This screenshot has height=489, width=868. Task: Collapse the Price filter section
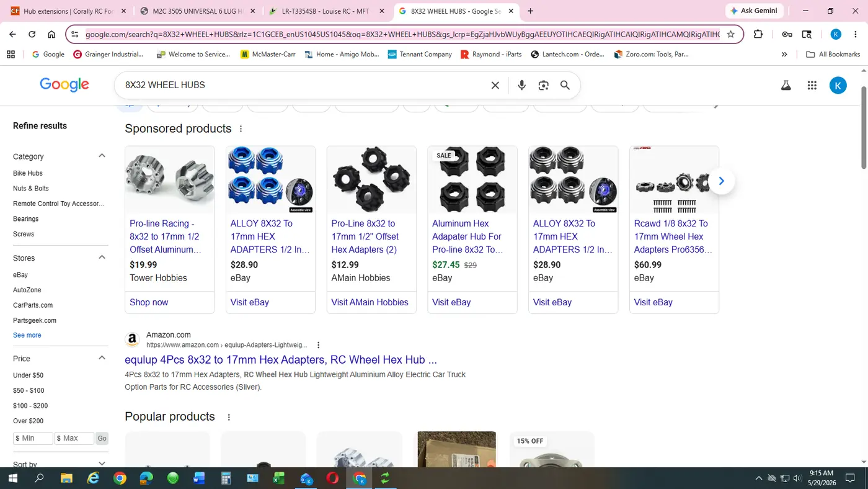coord(102,358)
